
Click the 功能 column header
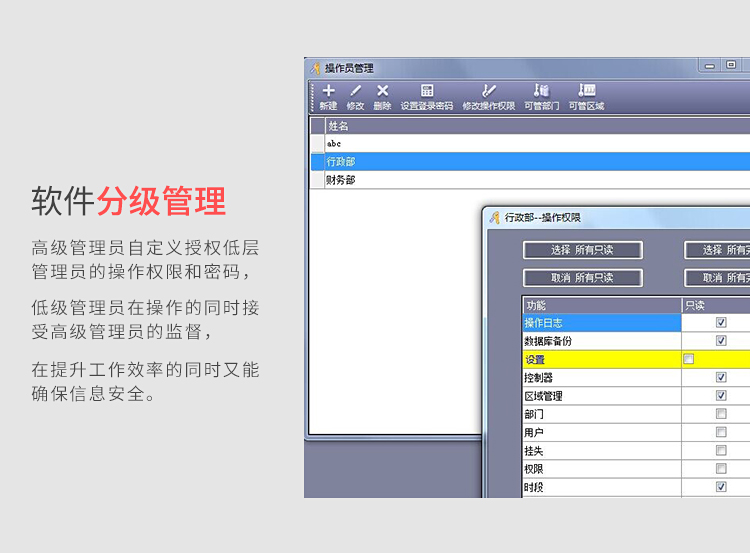pyautogui.click(x=602, y=305)
